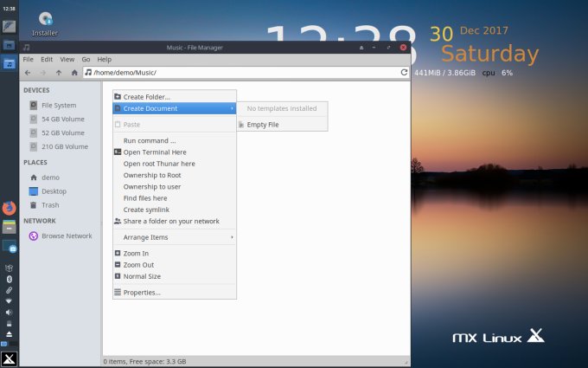This screenshot has width=588, height=368.
Task: Click the Bluetooth tray icon
Action: tap(9, 279)
